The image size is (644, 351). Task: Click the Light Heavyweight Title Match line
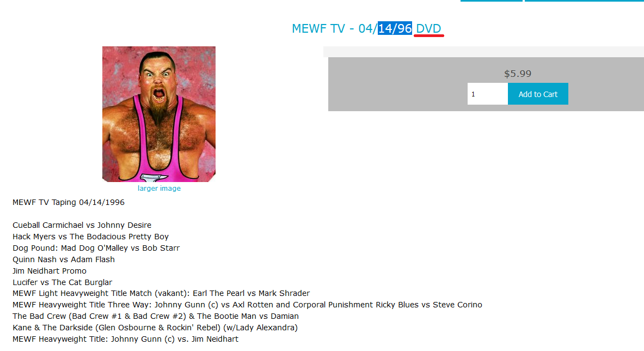[161, 293]
